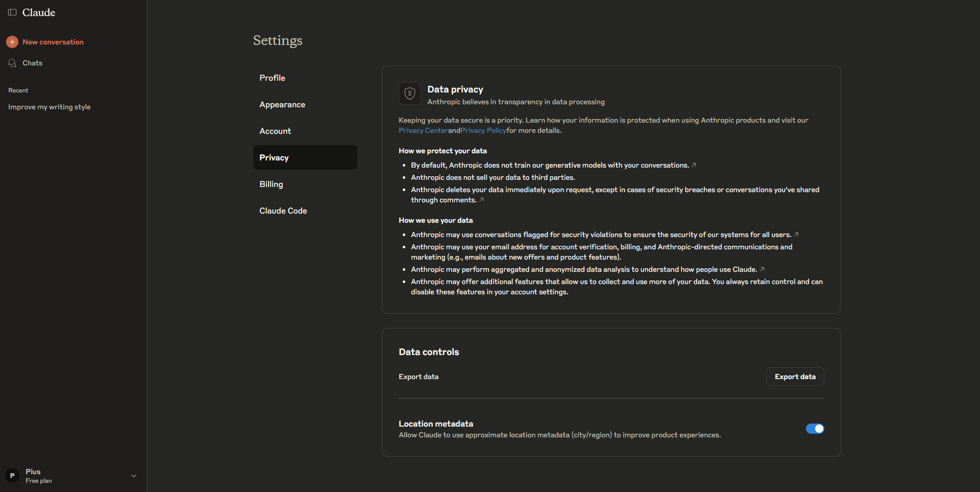Open Billing settings
980x492 pixels.
tap(305, 184)
